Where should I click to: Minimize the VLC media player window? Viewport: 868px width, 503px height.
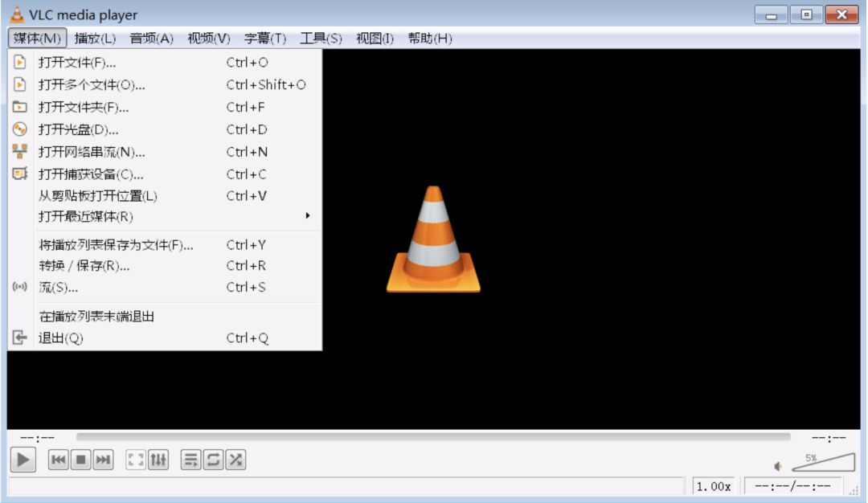click(771, 15)
